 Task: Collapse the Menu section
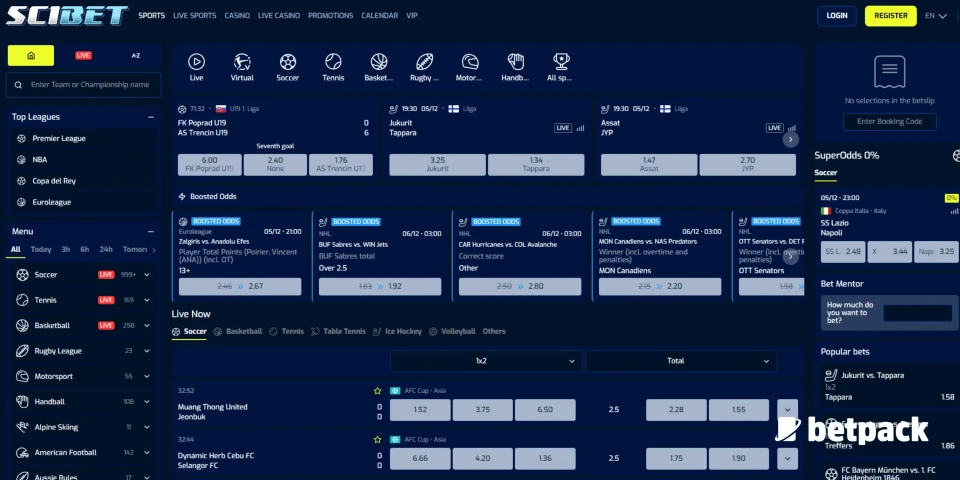(x=151, y=231)
